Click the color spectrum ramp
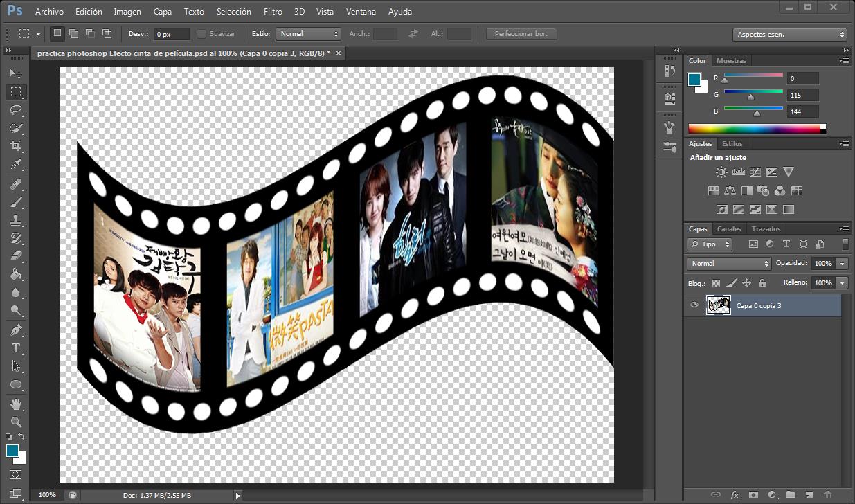 coord(757,129)
